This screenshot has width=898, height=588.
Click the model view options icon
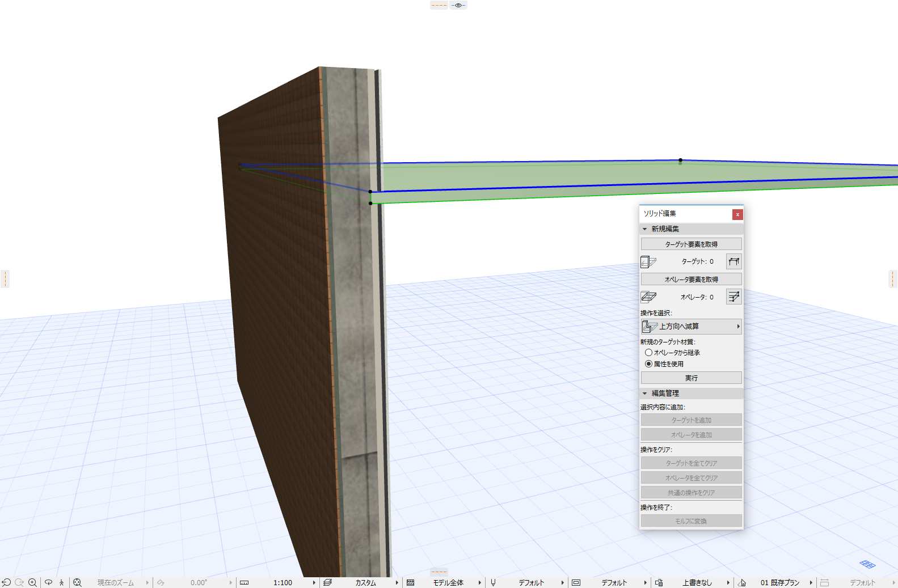pyautogui.click(x=576, y=582)
